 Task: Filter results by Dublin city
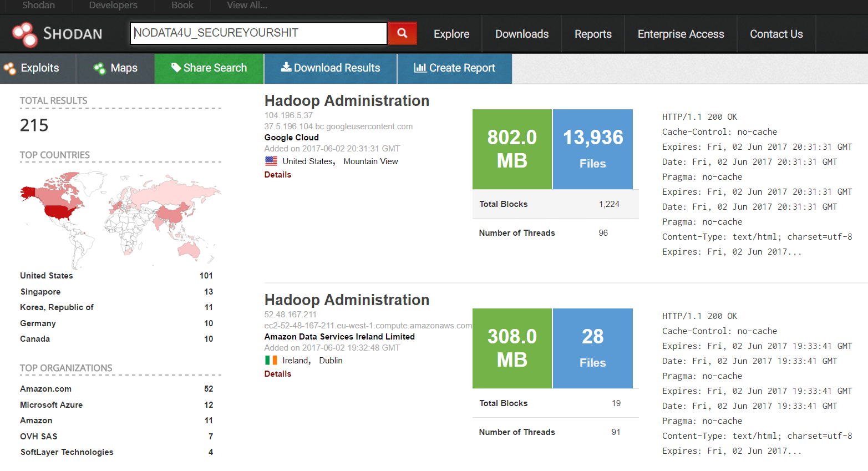pyautogui.click(x=331, y=361)
